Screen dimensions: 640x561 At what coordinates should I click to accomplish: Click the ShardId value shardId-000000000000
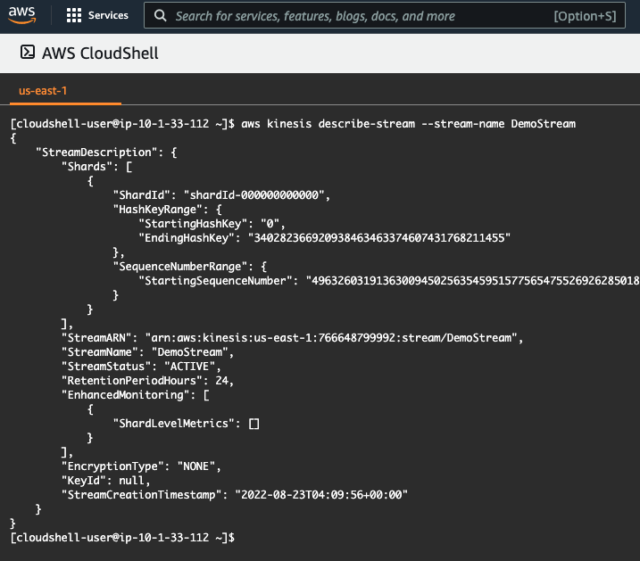pyautogui.click(x=254, y=195)
